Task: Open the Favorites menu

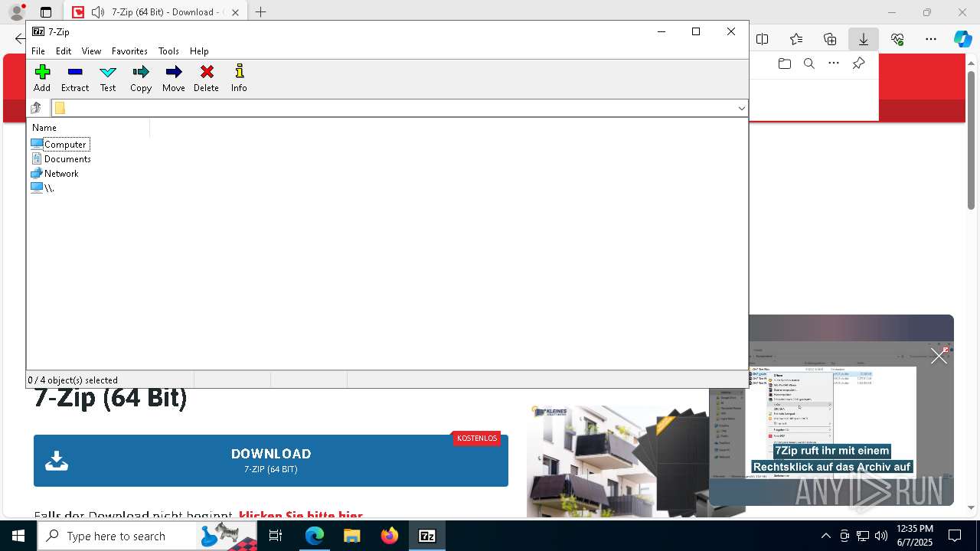Action: [x=129, y=51]
